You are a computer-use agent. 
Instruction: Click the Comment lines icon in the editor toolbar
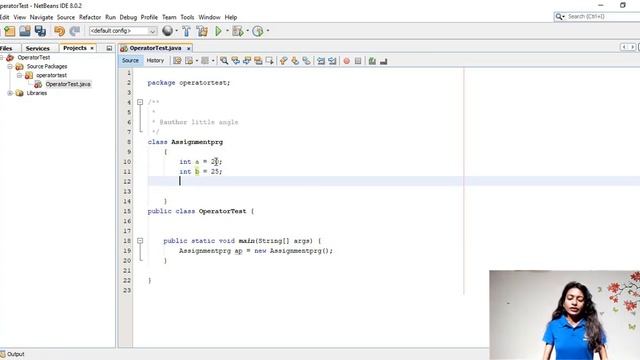coord(372,61)
